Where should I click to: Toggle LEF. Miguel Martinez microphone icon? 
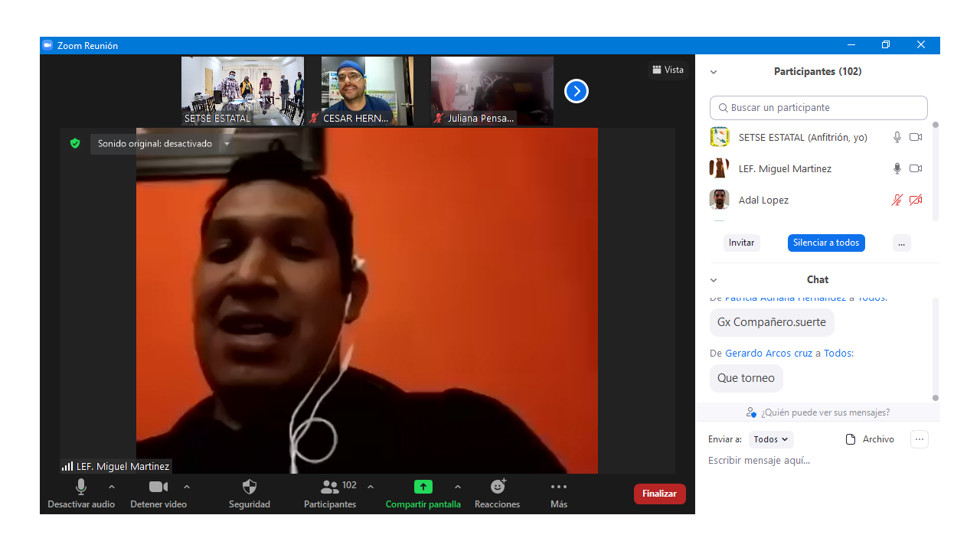point(897,168)
